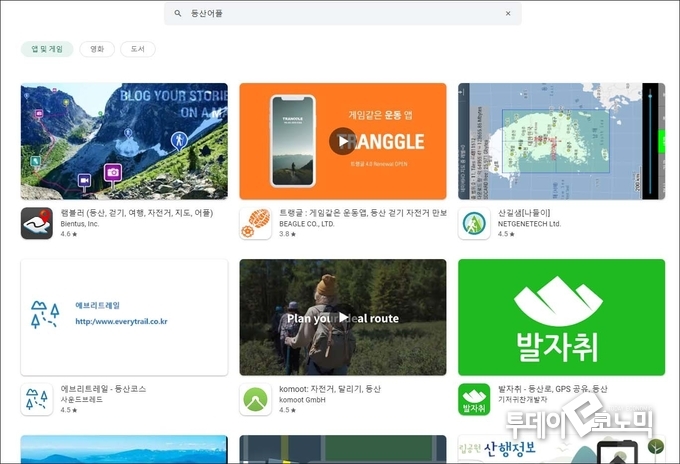680x464 pixels.
Task: Open the 발자취 green app icon
Action: pos(474,399)
